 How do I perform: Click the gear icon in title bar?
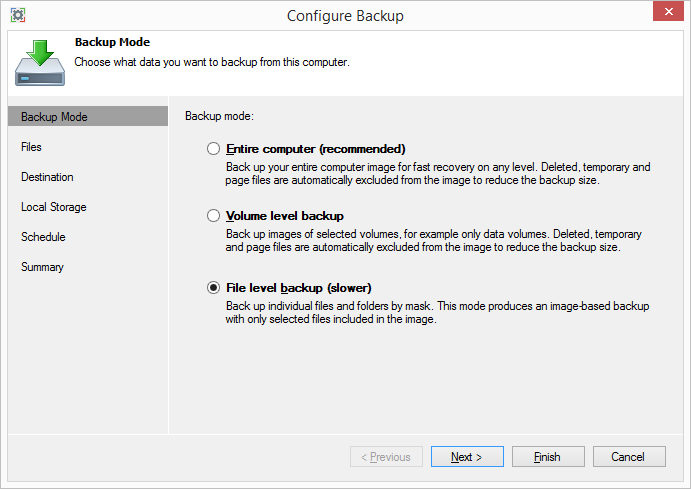tap(18, 16)
